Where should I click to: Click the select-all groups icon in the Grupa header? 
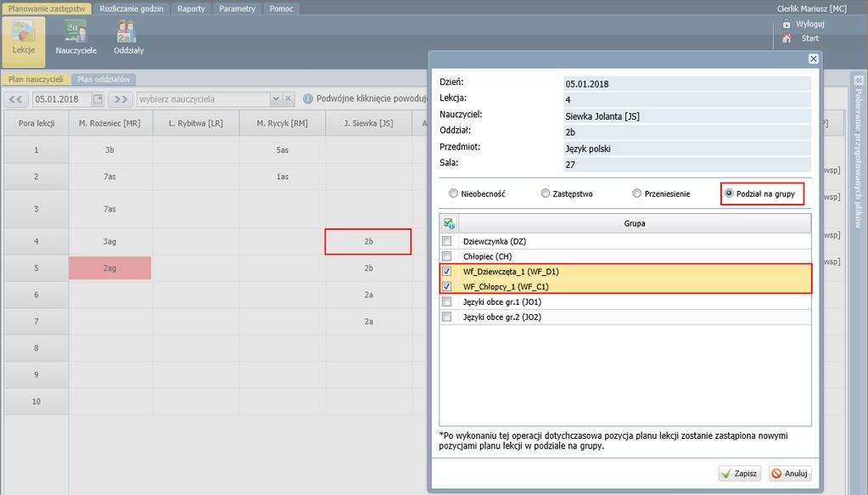(x=449, y=223)
